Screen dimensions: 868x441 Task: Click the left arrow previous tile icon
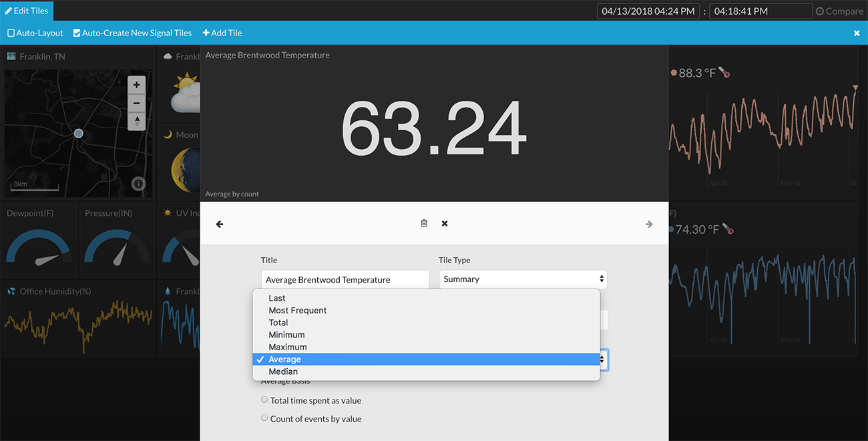220,225
